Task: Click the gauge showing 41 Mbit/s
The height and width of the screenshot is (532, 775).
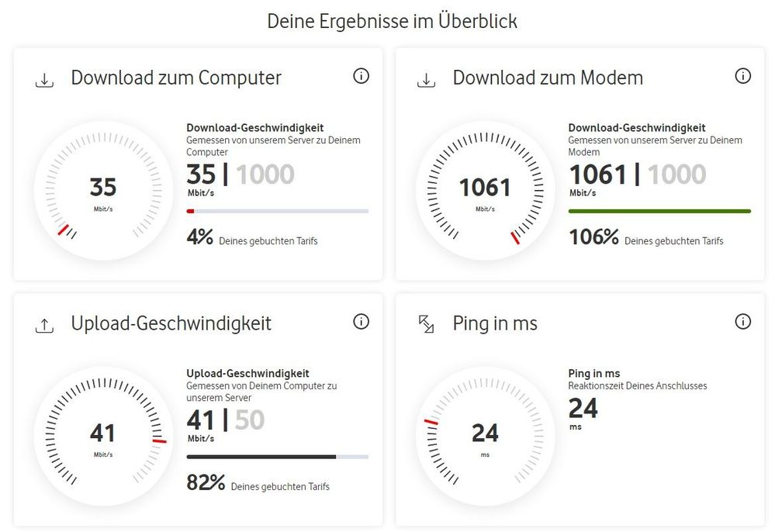Action: click(102, 434)
